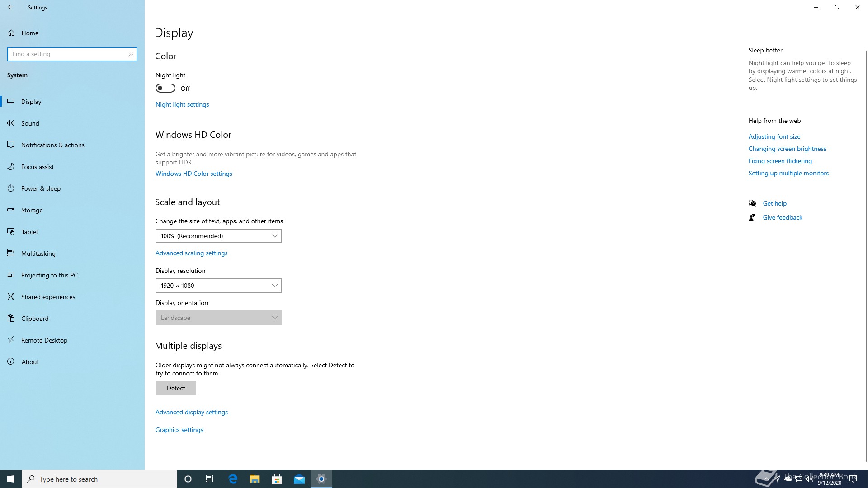The width and height of the screenshot is (868, 488).
Task: Open Task View from the taskbar
Action: point(210,479)
